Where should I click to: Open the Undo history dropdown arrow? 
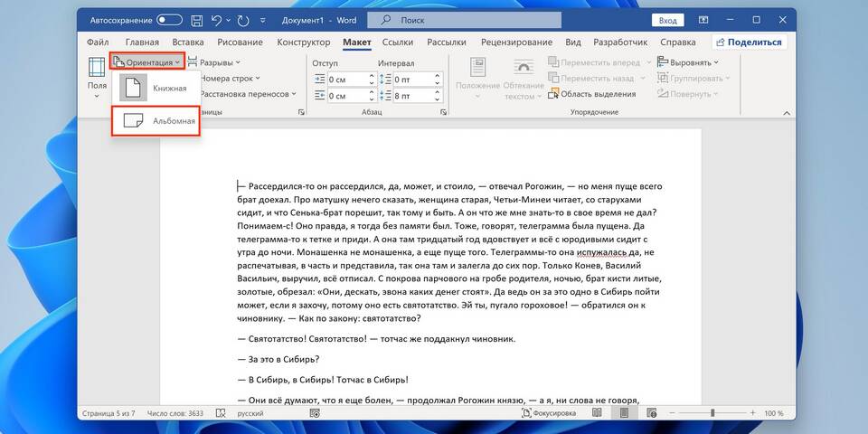(x=227, y=21)
